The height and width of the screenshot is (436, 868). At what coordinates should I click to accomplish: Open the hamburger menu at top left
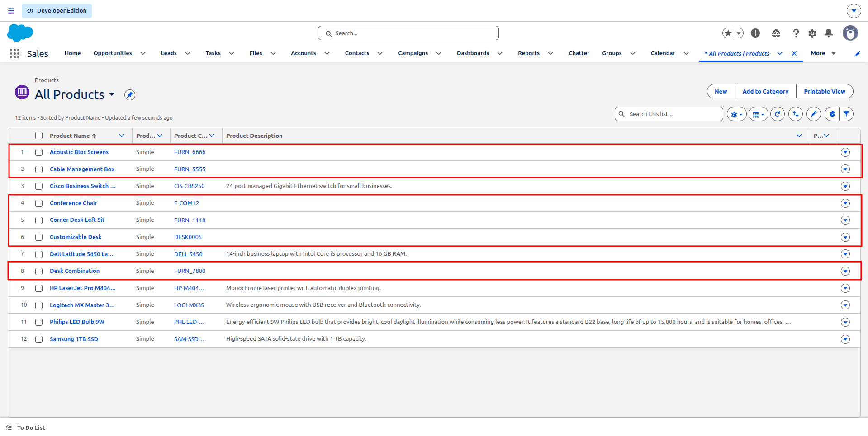pyautogui.click(x=11, y=11)
